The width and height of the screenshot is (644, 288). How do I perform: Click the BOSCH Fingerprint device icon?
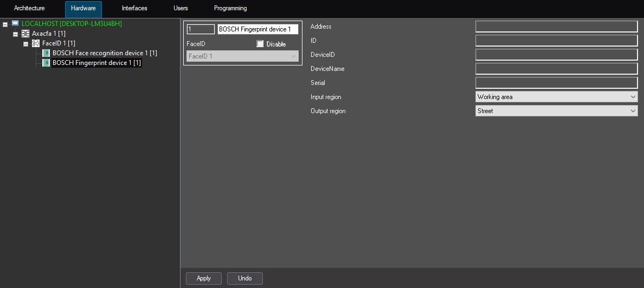pos(46,63)
